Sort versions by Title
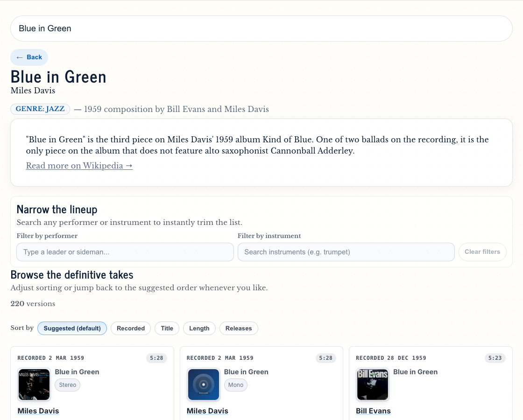The image size is (523, 420). tap(167, 329)
